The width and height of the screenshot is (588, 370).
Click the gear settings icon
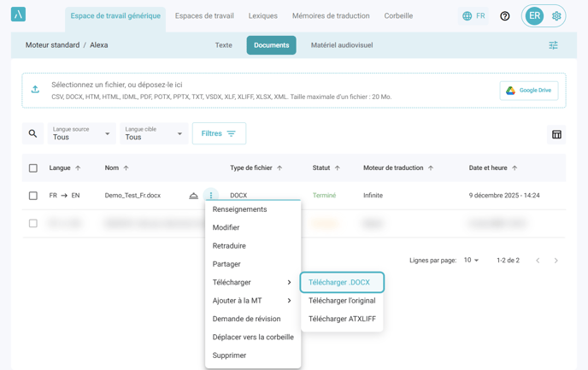coord(556,16)
